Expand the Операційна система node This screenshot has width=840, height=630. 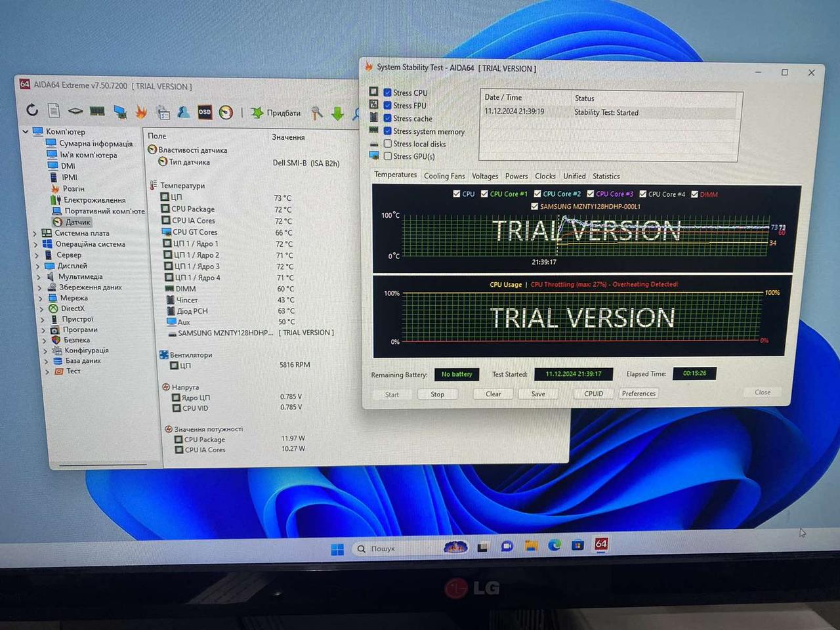pos(35,244)
